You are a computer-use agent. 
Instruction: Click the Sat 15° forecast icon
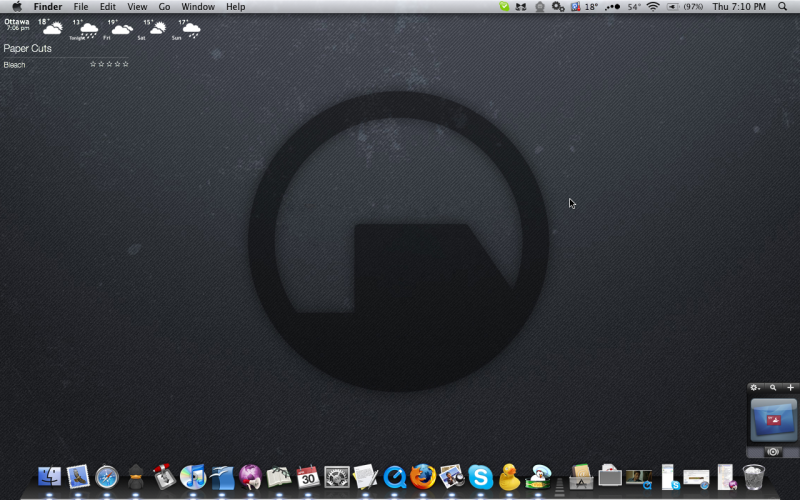point(153,30)
